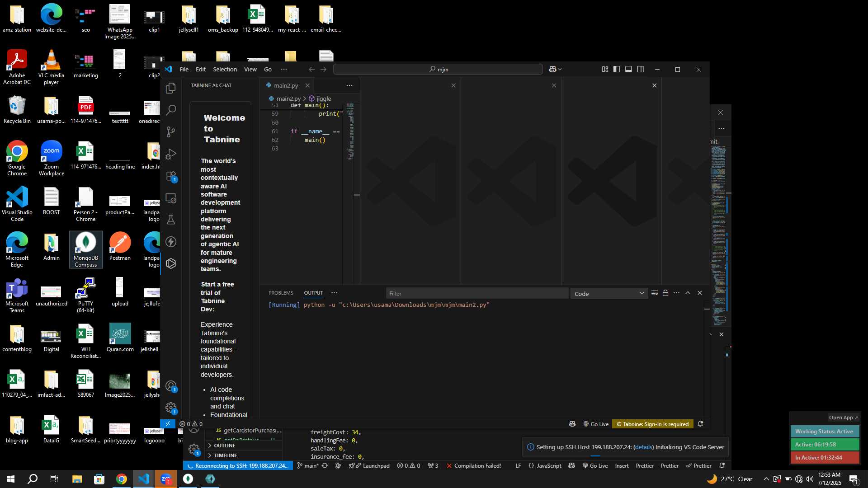Screen dimensions: 868x488
Task: Open the Explorer view in activity bar
Action: 171,88
